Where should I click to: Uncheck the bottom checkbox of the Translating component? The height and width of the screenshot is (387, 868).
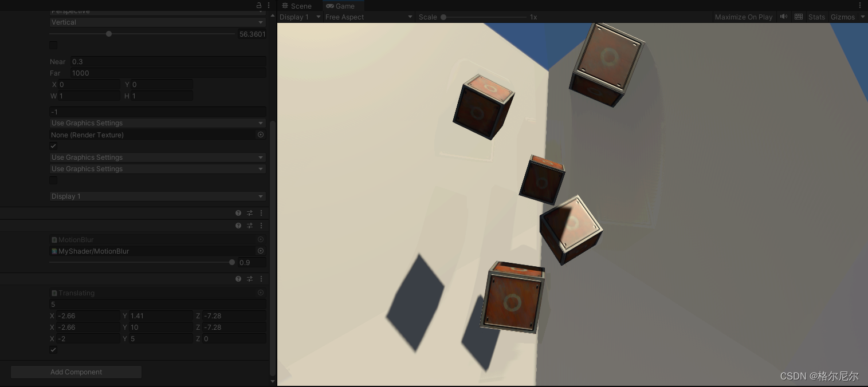click(x=53, y=350)
